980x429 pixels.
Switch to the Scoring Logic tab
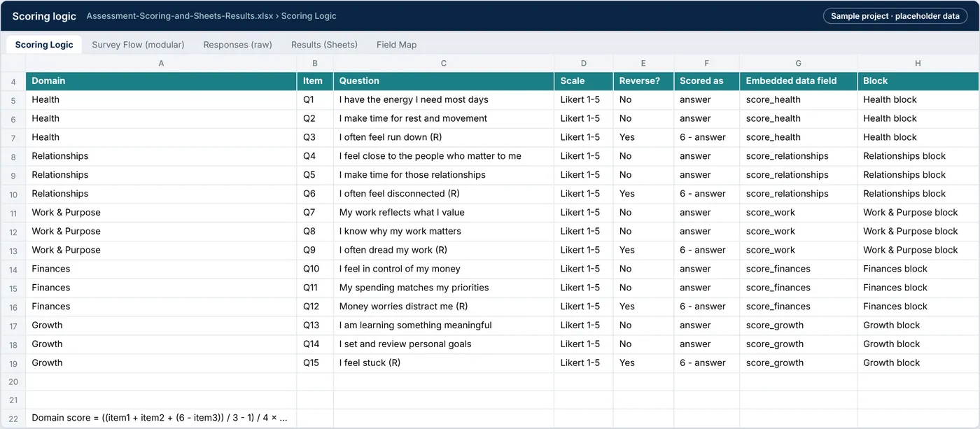coord(44,44)
